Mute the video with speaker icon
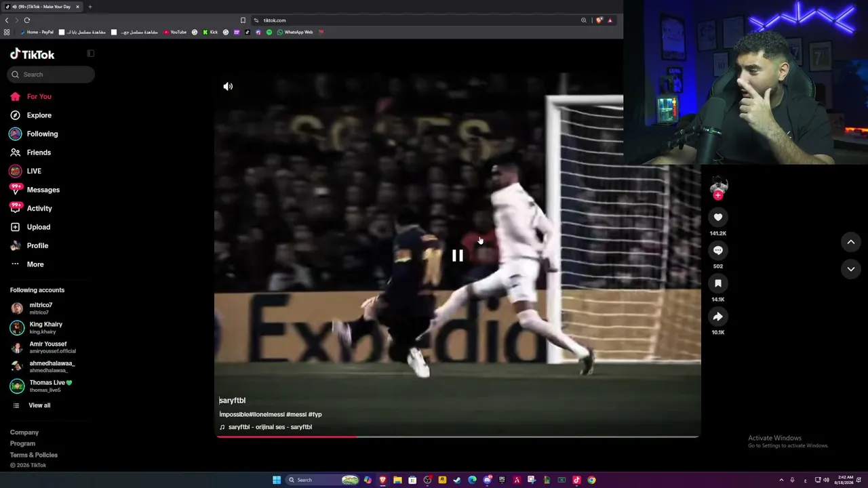 point(228,87)
